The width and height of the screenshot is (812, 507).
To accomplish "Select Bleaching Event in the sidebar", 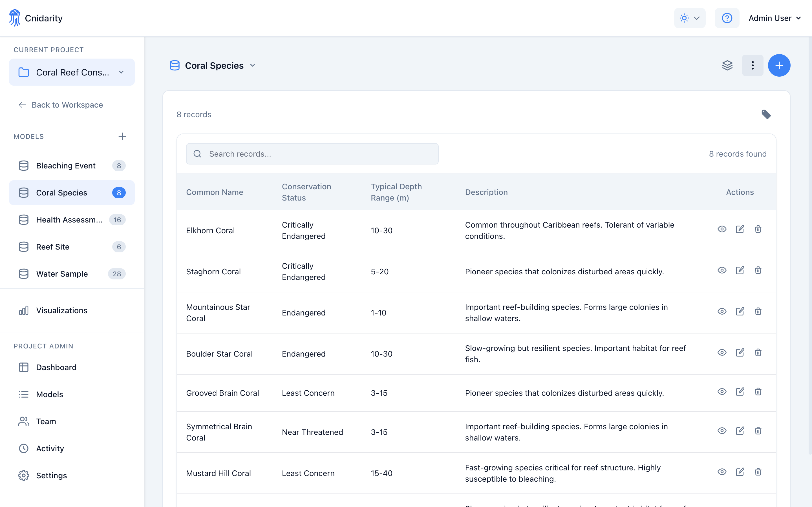I will pos(66,165).
